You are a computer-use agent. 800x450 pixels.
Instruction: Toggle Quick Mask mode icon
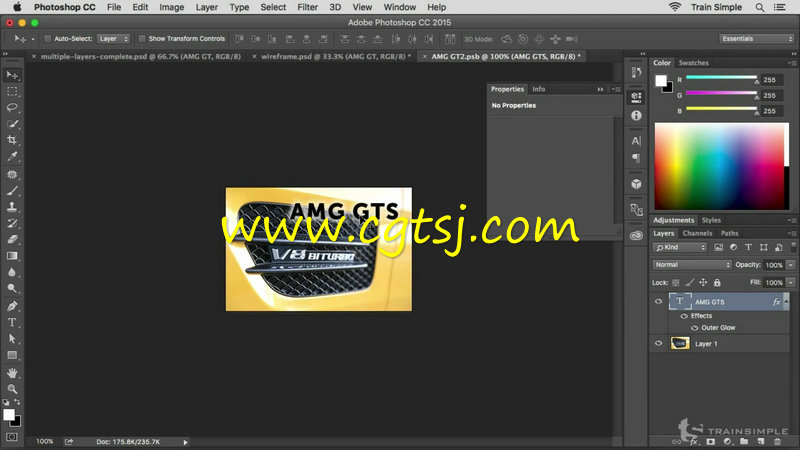(x=12, y=437)
